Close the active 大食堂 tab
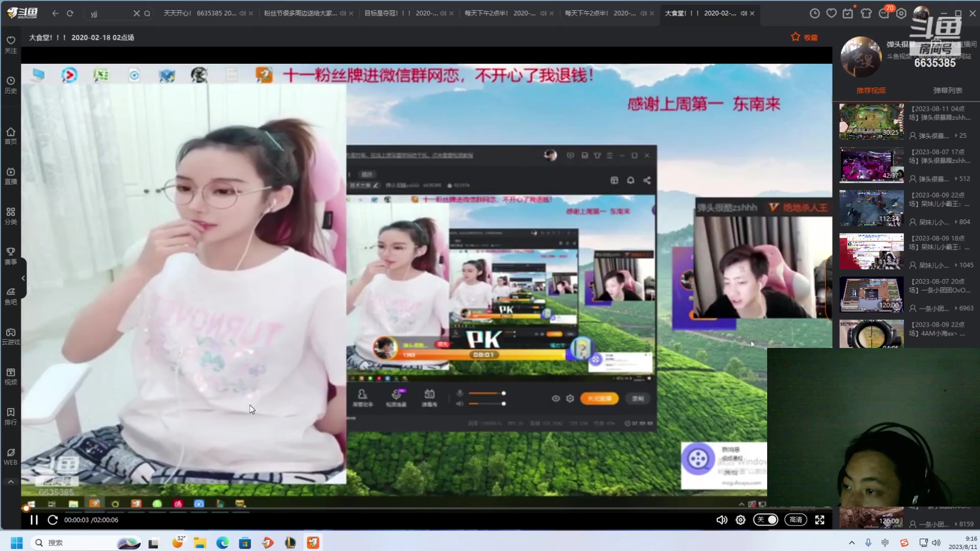 [x=752, y=13]
